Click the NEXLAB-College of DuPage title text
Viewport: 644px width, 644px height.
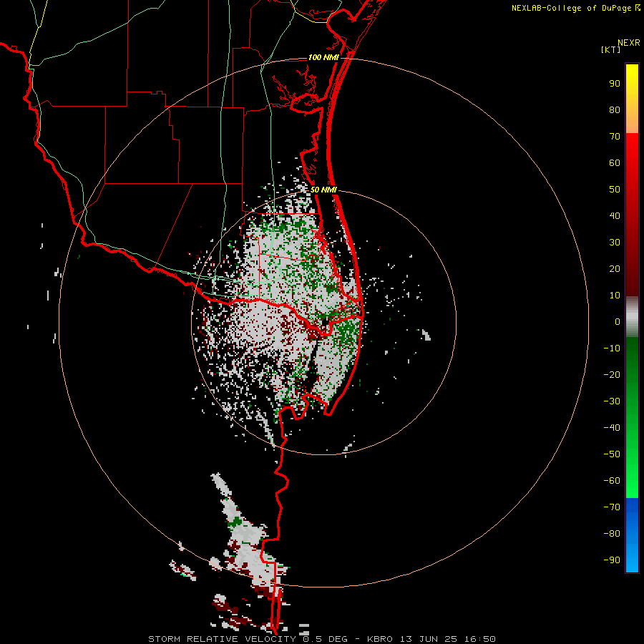[x=571, y=8]
